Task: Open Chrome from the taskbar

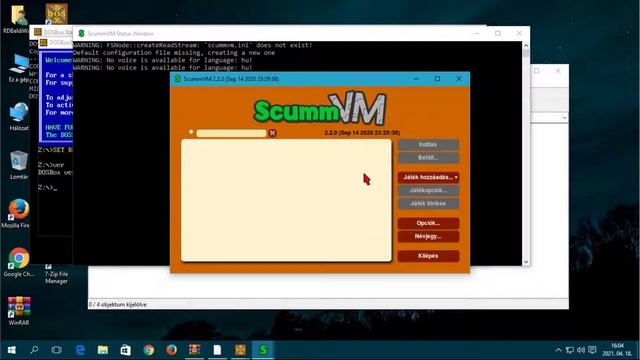Action: tap(149, 350)
